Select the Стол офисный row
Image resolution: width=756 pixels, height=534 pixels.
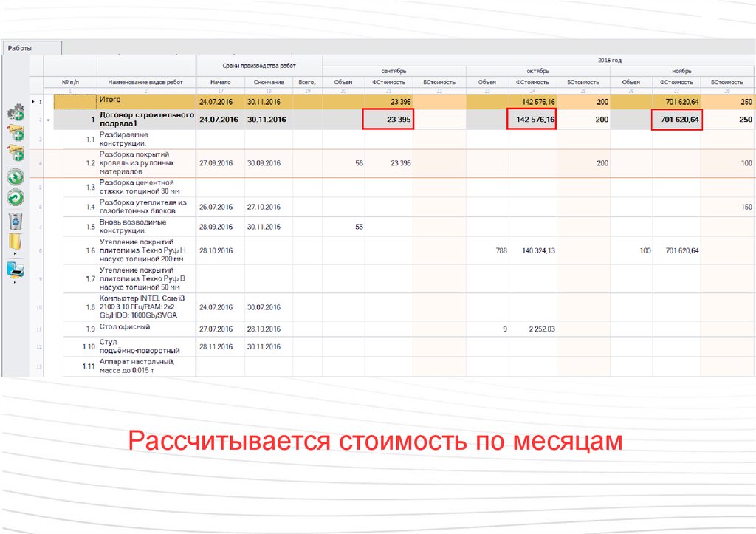(146, 329)
